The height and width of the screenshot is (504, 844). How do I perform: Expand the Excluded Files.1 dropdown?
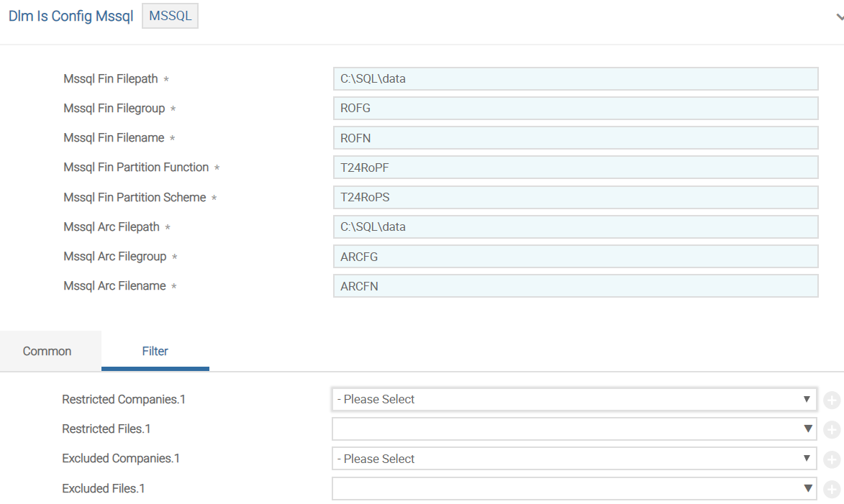(x=573, y=489)
